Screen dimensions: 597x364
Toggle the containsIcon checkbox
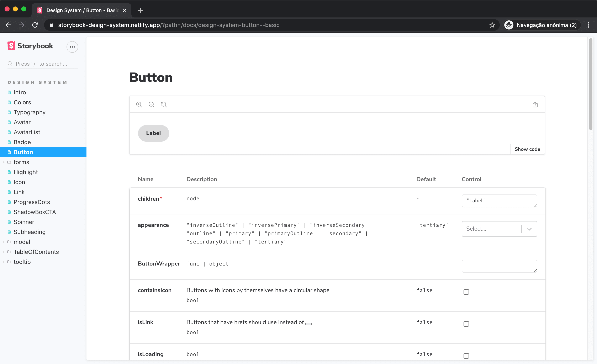coord(466,292)
